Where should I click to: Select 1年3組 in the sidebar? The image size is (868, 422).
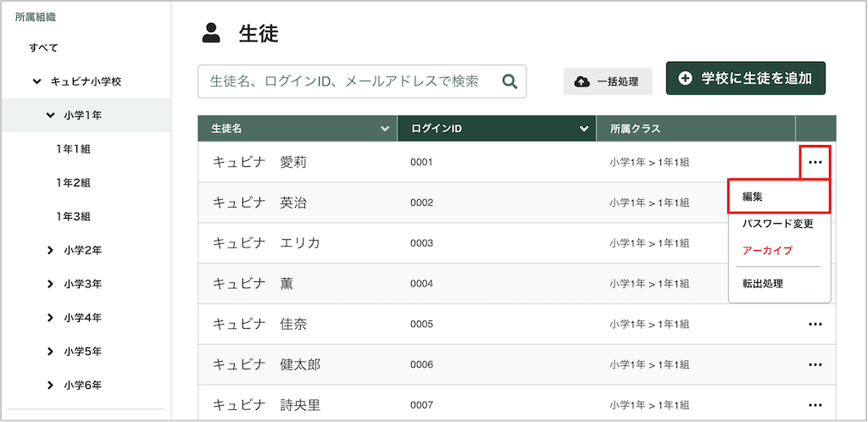[x=73, y=217]
